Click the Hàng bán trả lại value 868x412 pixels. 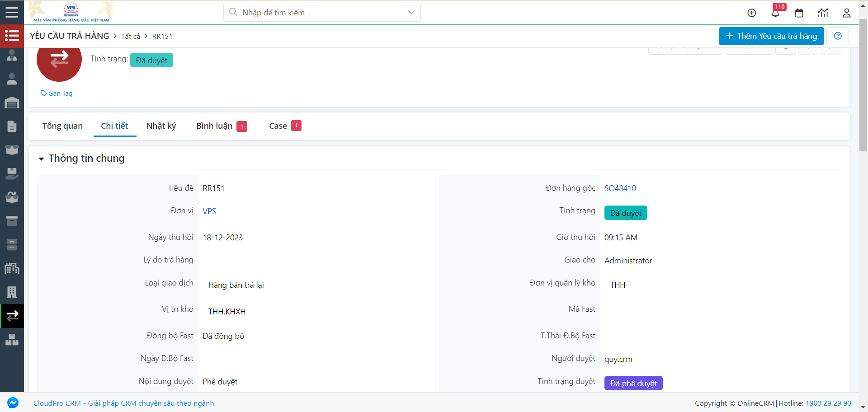(236, 285)
